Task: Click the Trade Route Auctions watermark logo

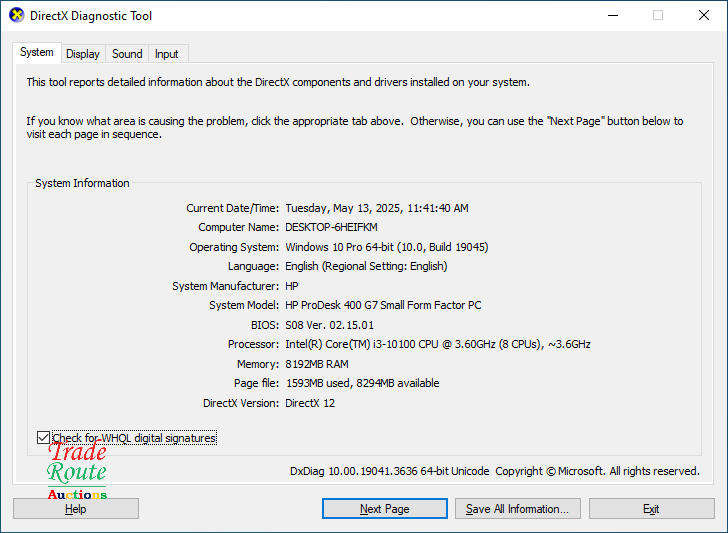Action: [x=77, y=471]
